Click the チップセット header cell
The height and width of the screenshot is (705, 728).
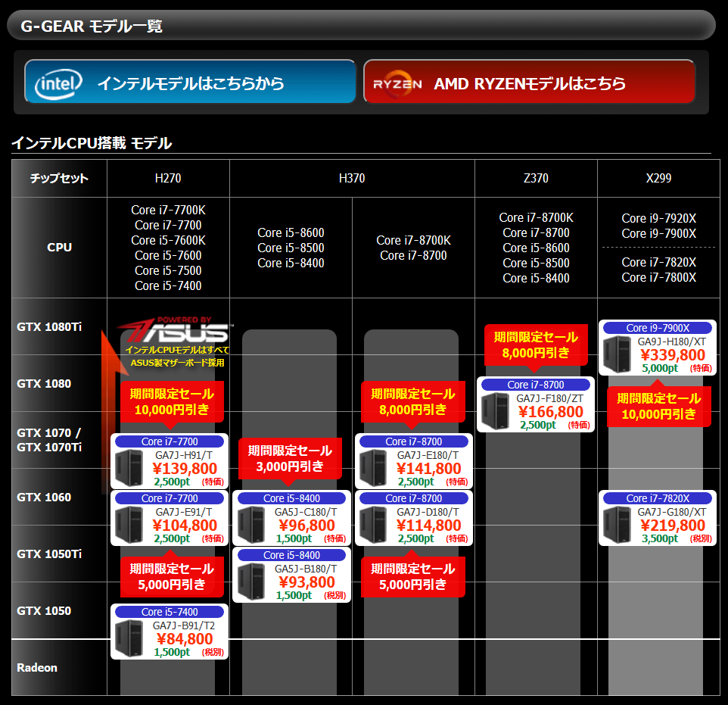(x=60, y=178)
